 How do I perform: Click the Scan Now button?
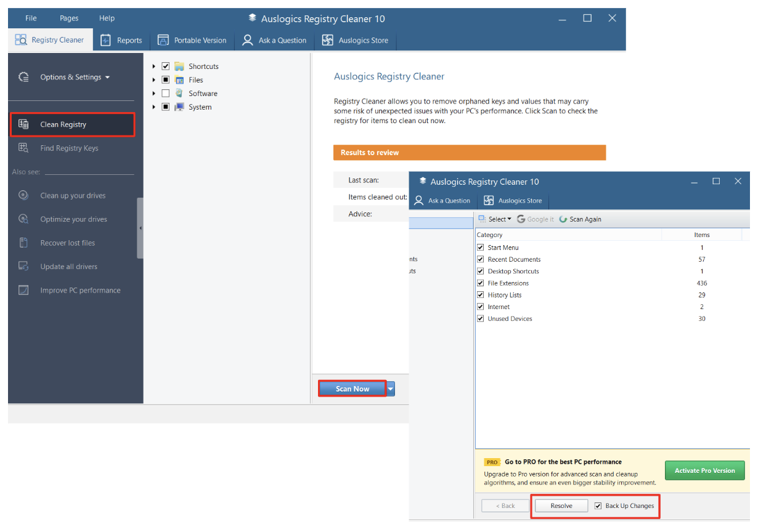(352, 388)
